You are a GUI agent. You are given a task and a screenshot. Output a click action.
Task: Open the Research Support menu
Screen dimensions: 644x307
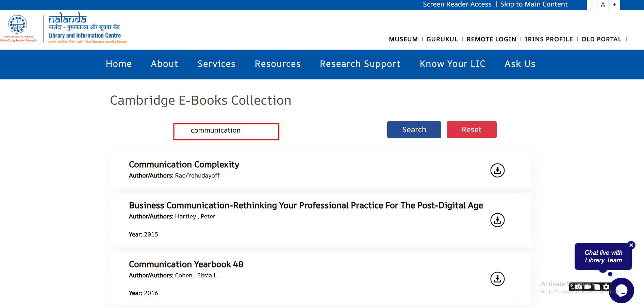click(360, 64)
